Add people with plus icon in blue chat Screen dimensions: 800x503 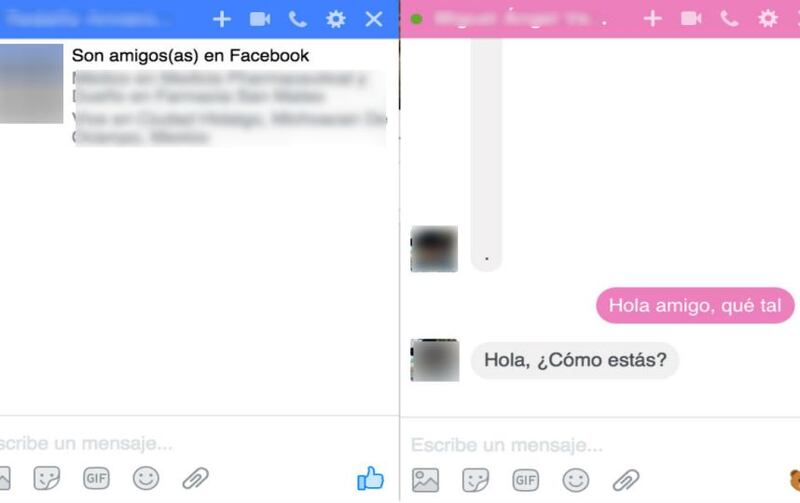(x=221, y=19)
